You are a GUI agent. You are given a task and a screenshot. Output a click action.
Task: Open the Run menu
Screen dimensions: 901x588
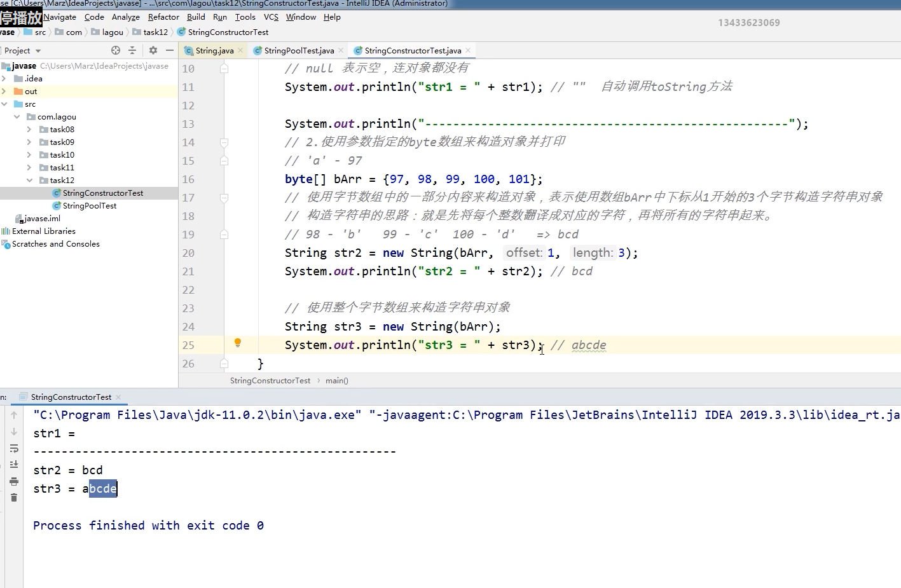pyautogui.click(x=220, y=17)
